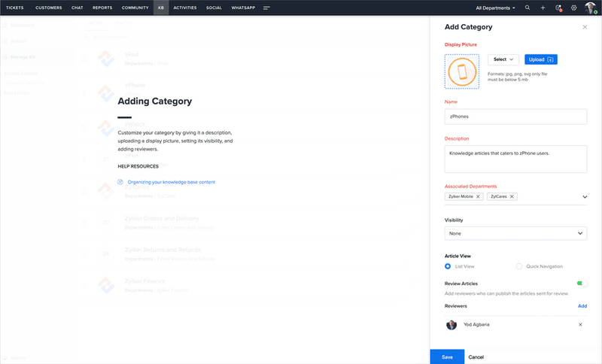Open the Social module
Screen dimensions: 602x364
coord(214,8)
